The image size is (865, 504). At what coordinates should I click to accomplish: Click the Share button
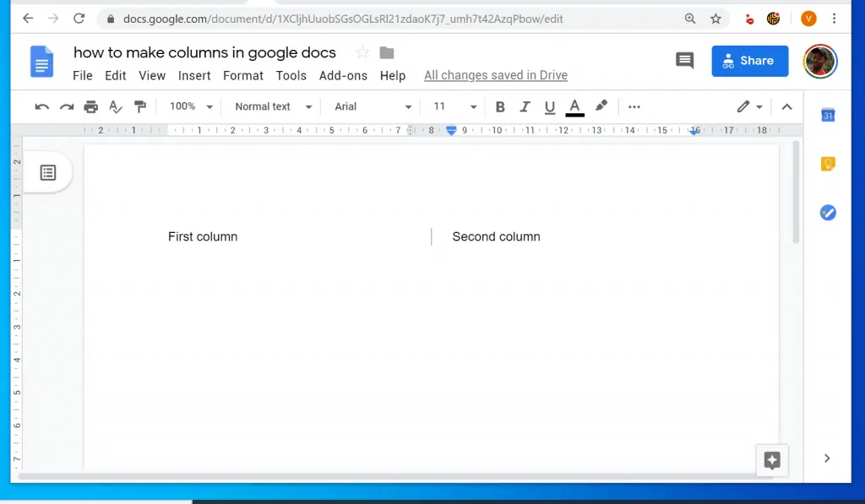[x=749, y=60]
